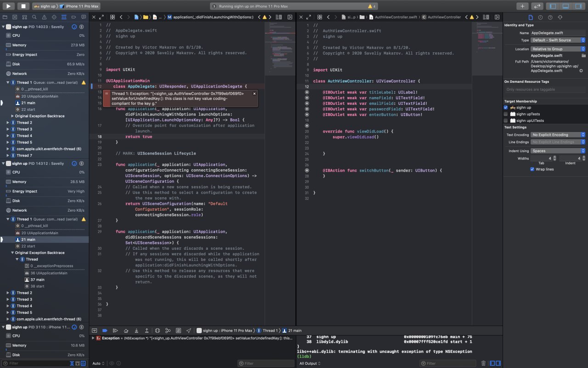The image size is (588, 368).
Task: Check 'sighn upTests' target membership
Action: (x=506, y=114)
